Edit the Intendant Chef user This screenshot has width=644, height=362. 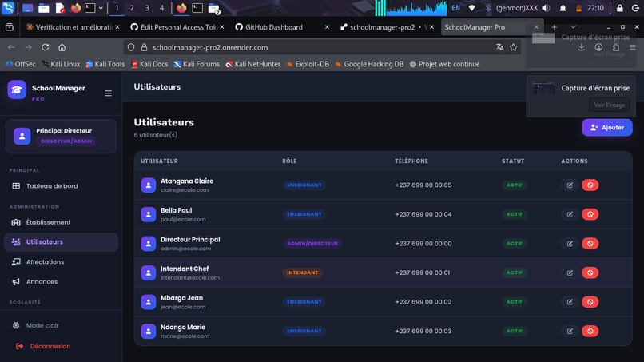pos(570,272)
